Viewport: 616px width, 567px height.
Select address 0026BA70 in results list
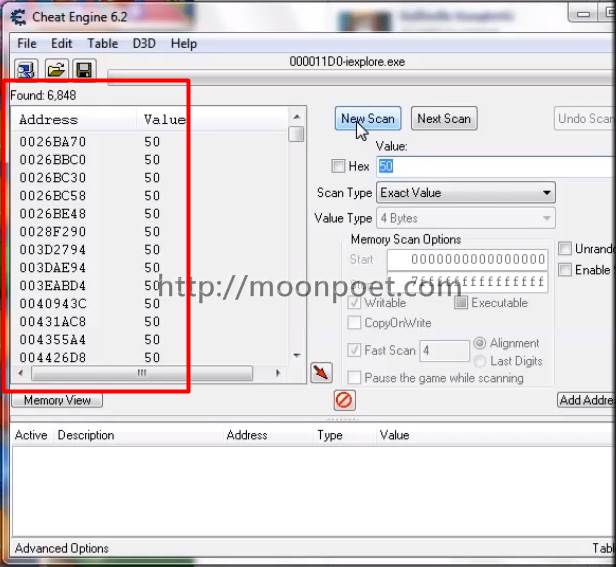(x=53, y=142)
